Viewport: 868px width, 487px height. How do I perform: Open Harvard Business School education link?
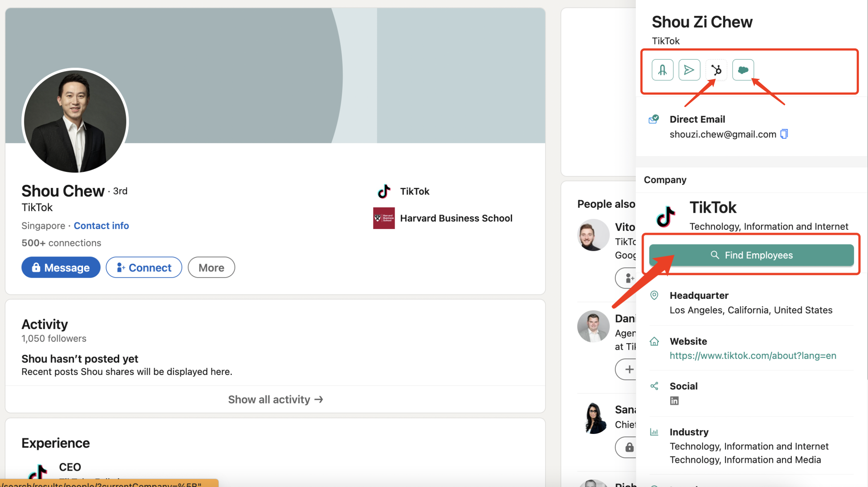456,218
